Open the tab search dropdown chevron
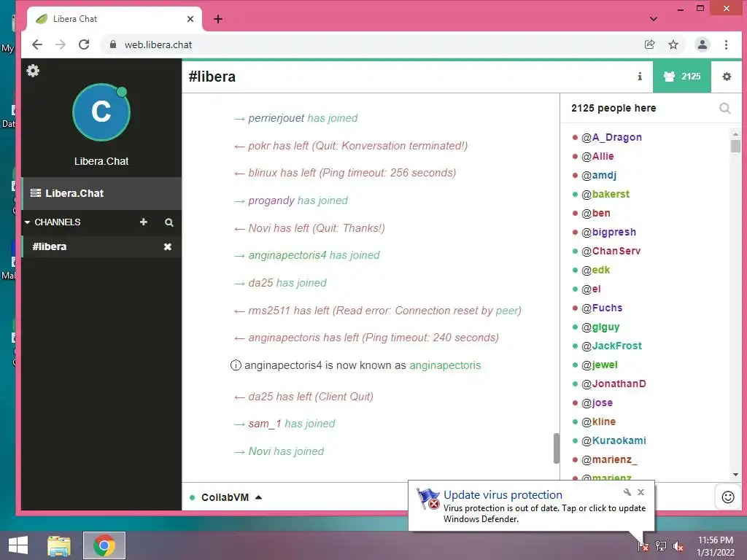 (654, 19)
